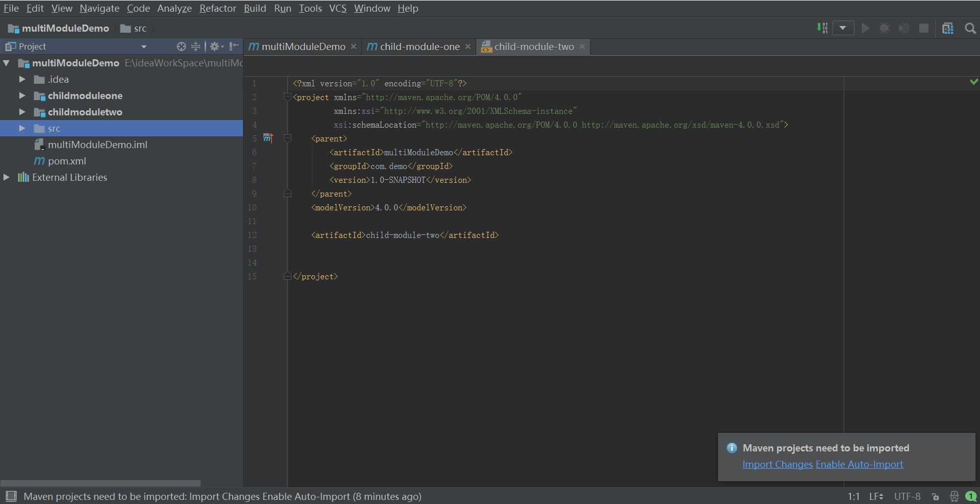Click the event log notification badge icon

(x=971, y=496)
